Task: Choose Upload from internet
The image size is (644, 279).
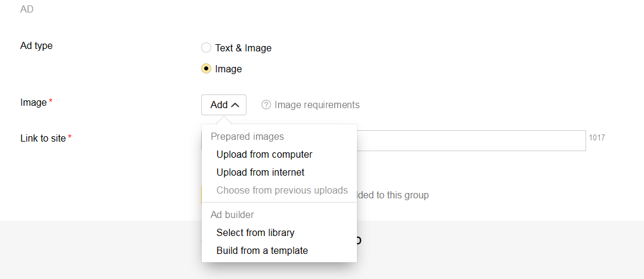Action: 260,172
